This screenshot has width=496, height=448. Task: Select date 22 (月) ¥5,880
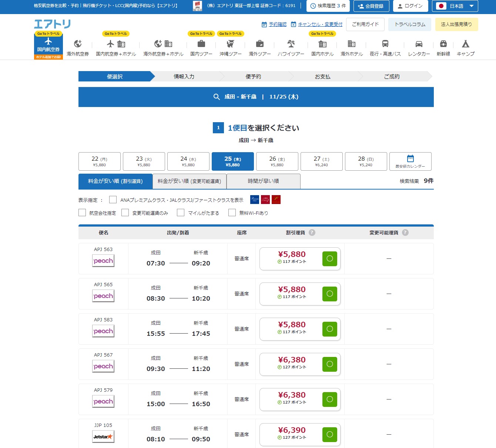[x=100, y=161]
